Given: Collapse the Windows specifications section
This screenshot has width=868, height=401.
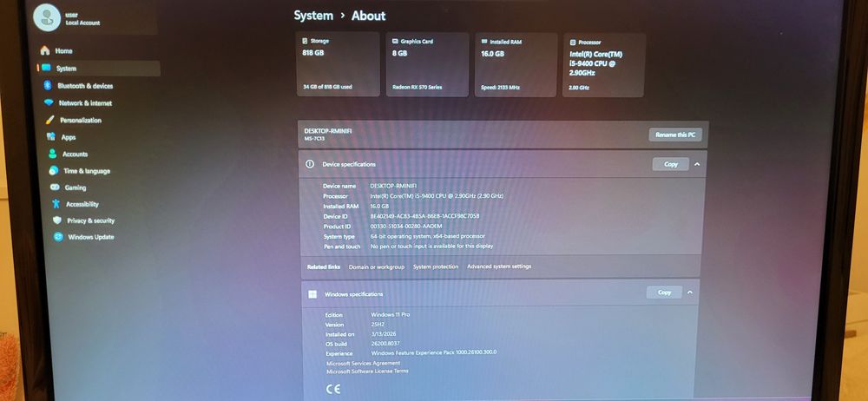Looking at the screenshot, I should (690, 293).
